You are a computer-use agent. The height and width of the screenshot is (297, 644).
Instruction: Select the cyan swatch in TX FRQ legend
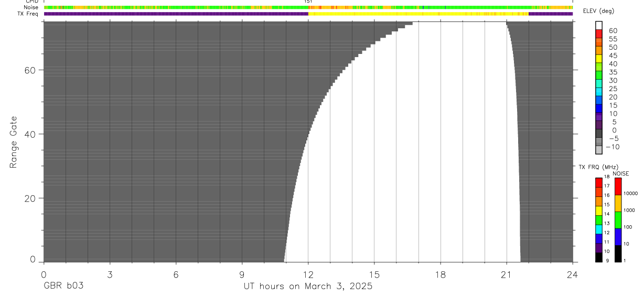(x=598, y=229)
